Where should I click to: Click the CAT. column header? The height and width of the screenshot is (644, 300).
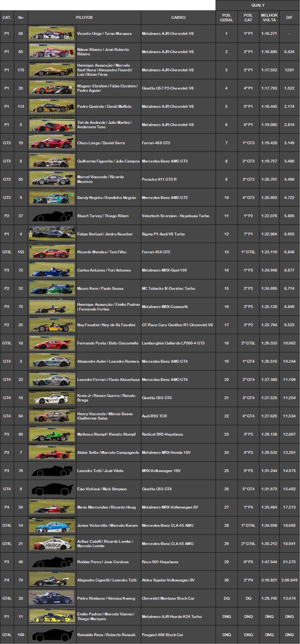[7, 18]
